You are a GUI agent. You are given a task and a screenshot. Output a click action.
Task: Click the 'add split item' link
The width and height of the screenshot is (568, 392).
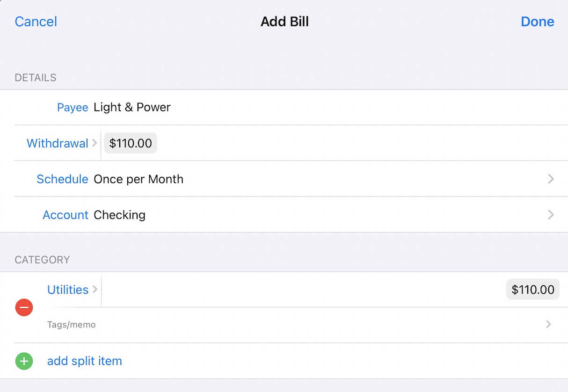pos(85,361)
